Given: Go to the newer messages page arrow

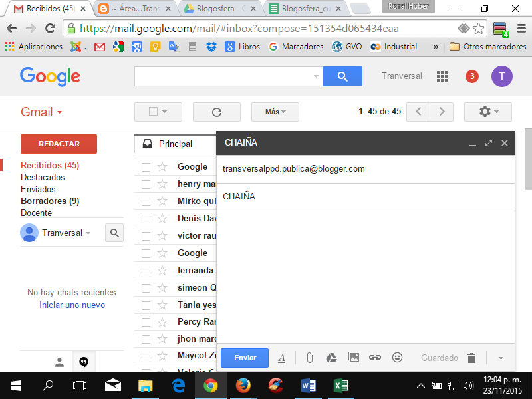Looking at the screenshot, I should click(x=418, y=112).
